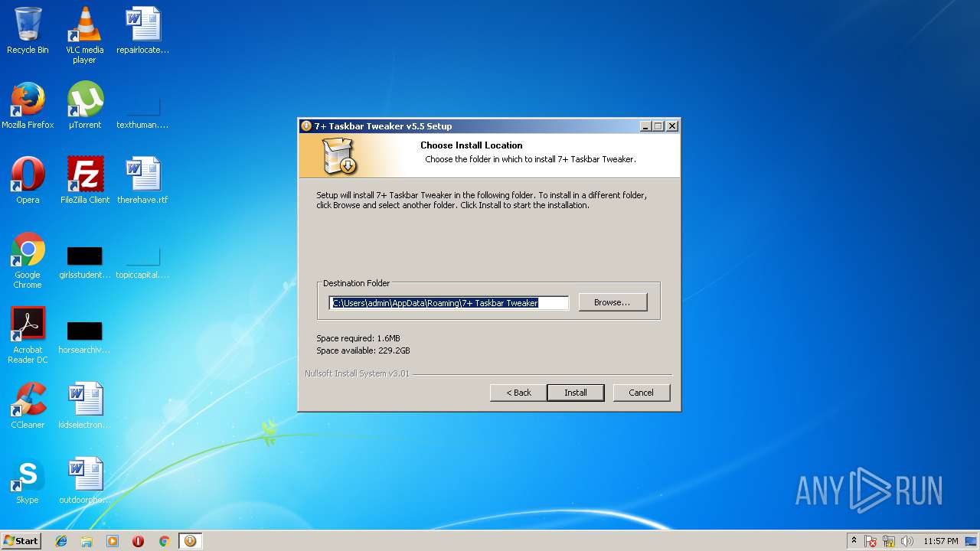Select the kidselectron document icon

[85, 406]
